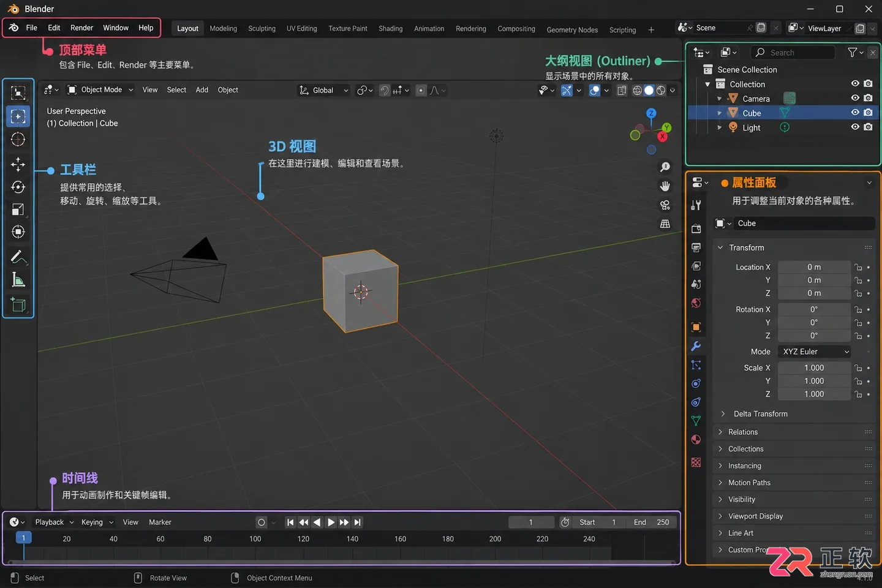Viewport: 882px width, 588px height.
Task: Switch to the Shading workspace tab
Action: click(x=390, y=28)
